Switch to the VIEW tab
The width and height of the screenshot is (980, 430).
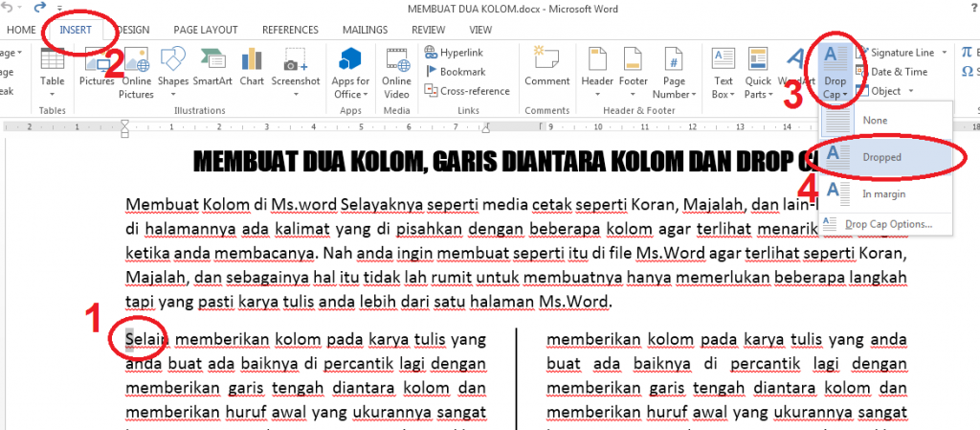tap(480, 30)
